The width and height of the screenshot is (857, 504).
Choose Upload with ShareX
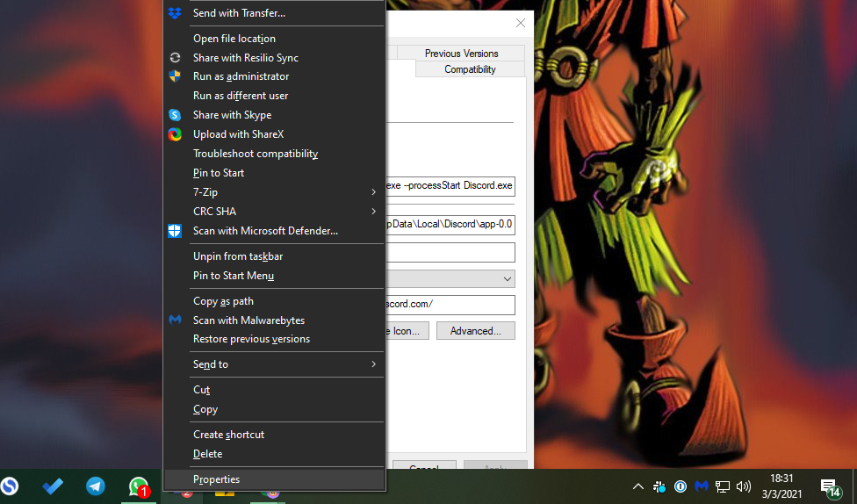point(274,134)
